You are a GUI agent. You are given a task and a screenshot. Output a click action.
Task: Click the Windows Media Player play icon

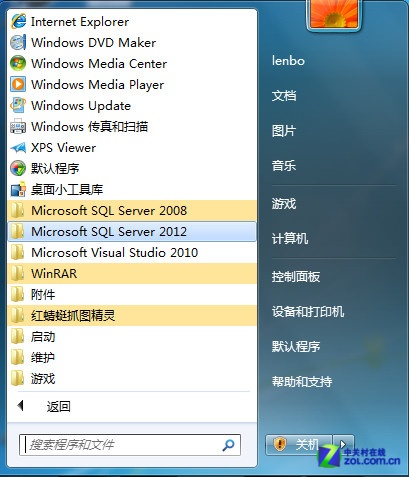click(18, 84)
